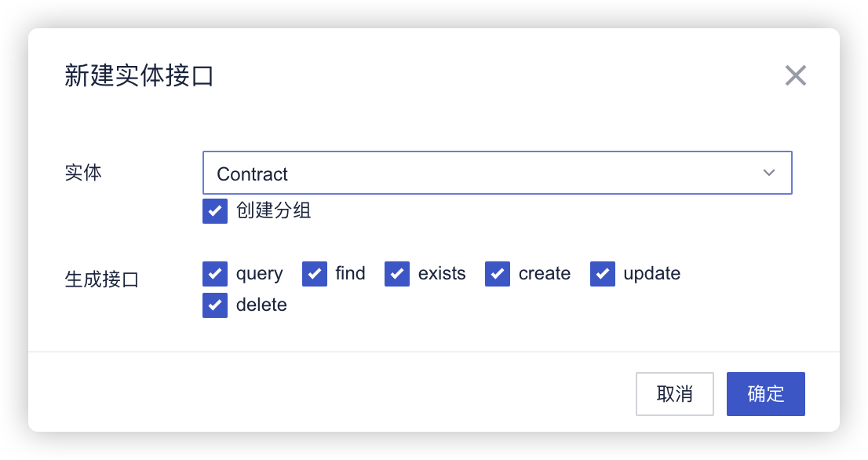Click the 生成接口 field label
The width and height of the screenshot is (868, 460).
coord(101,279)
